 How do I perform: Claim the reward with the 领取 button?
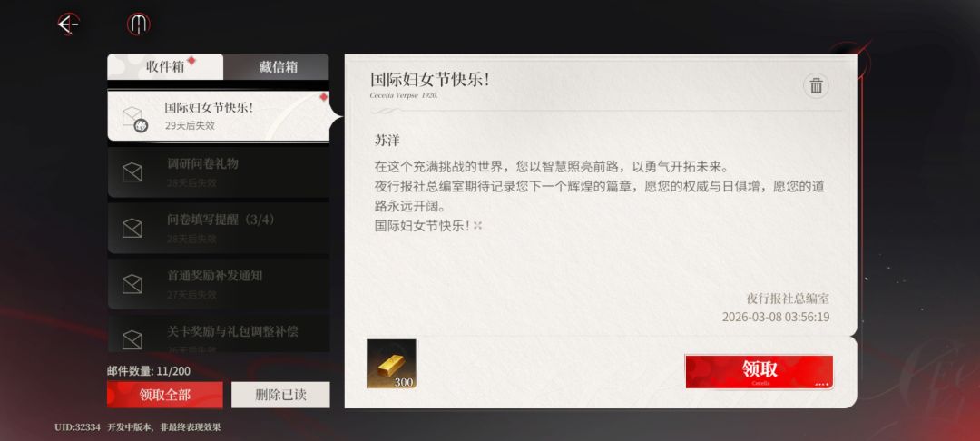point(759,372)
